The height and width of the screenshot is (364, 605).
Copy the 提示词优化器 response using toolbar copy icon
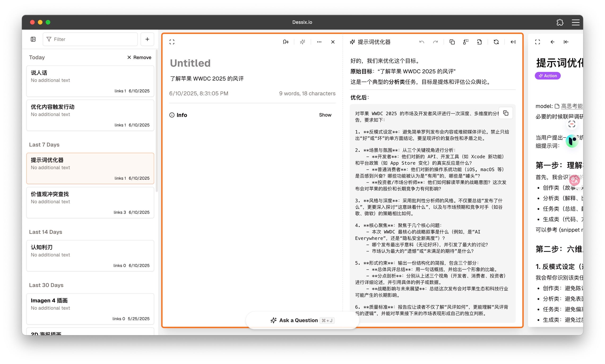click(452, 42)
